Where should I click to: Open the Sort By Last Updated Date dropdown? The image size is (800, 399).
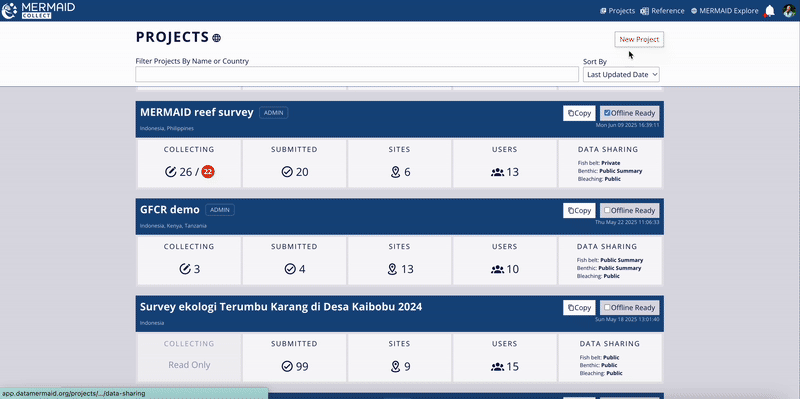[x=621, y=74]
